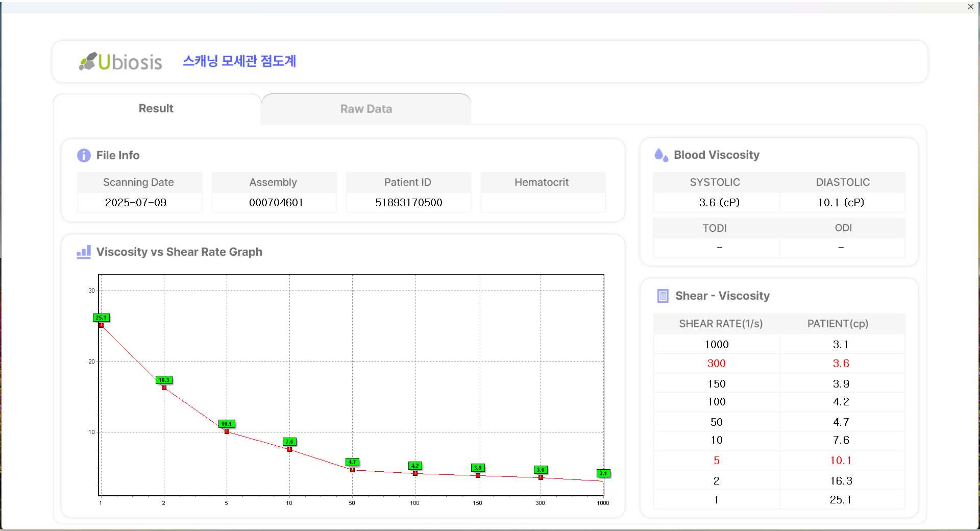This screenshot has height=531, width=980.
Task: Select the 10.1 graph data label
Action: (x=227, y=424)
